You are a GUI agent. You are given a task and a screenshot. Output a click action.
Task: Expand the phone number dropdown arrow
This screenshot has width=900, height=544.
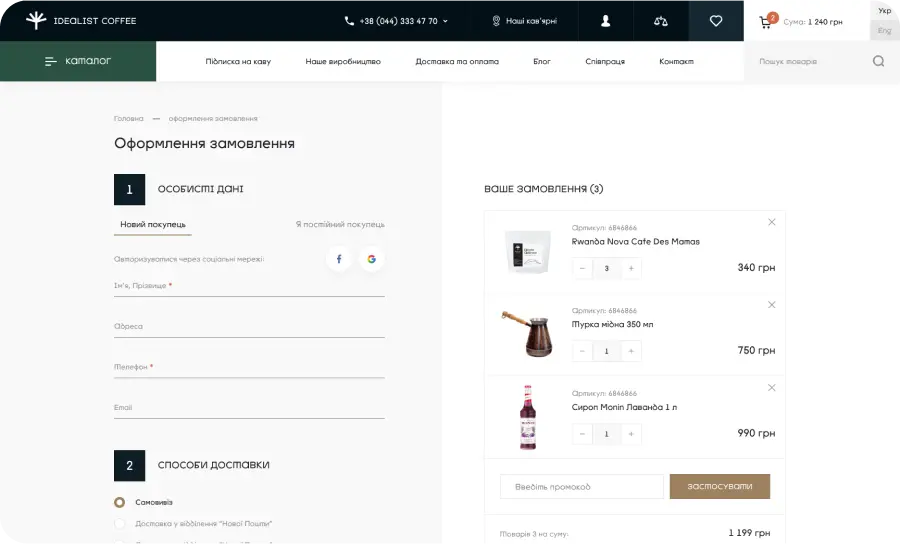tap(445, 21)
